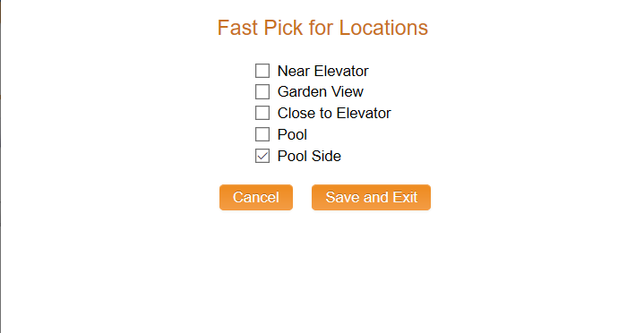
Task: Click the word "Side" in Pool Side
Action: (326, 156)
